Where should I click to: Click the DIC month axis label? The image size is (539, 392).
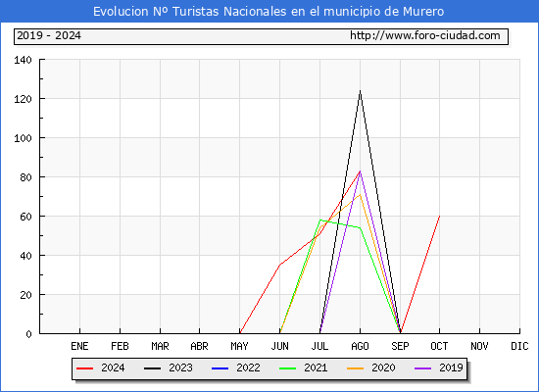(519, 346)
